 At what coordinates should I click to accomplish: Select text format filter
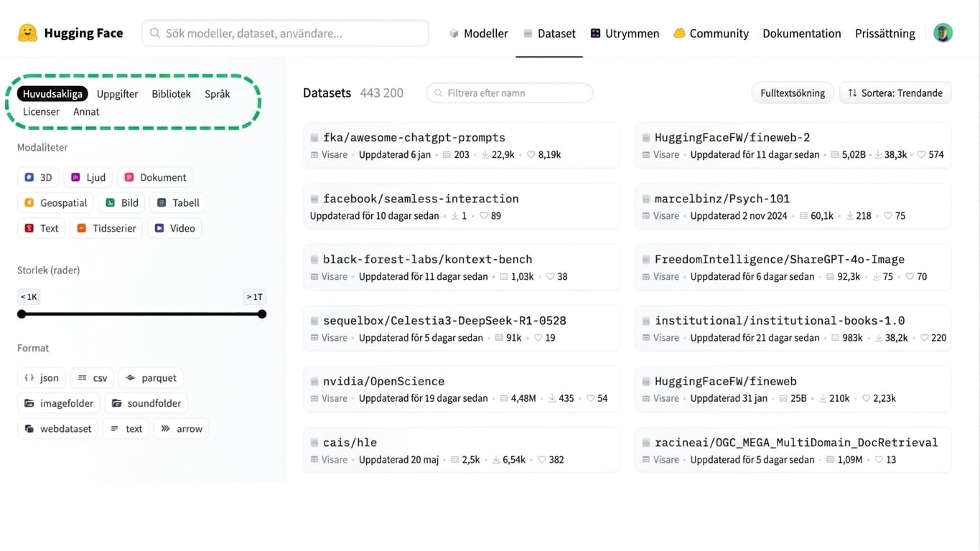pos(126,429)
